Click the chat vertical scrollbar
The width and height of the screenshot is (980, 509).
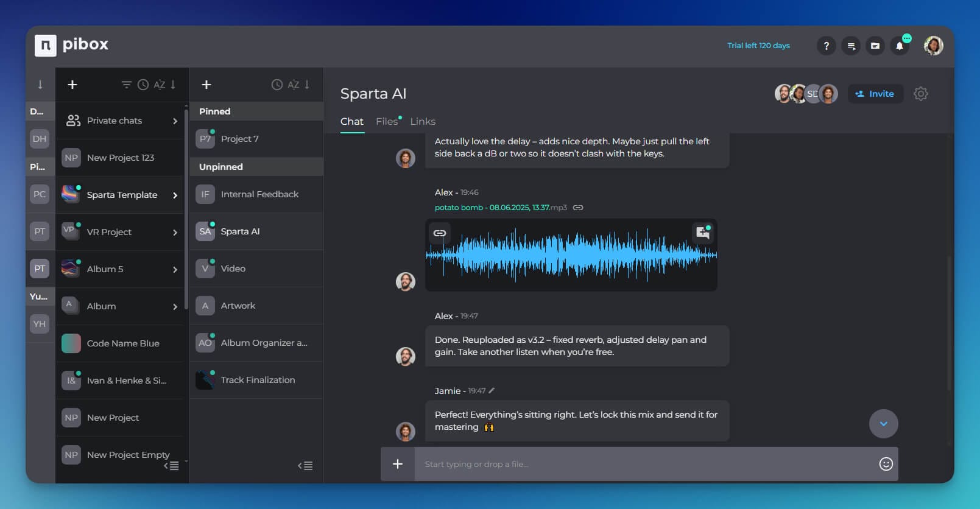pyautogui.click(x=948, y=323)
